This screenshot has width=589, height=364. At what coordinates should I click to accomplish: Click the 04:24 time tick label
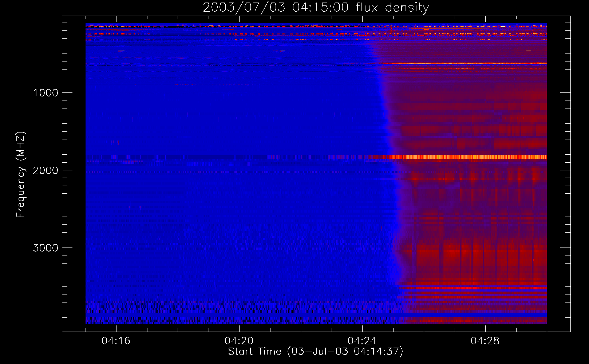[362, 341]
